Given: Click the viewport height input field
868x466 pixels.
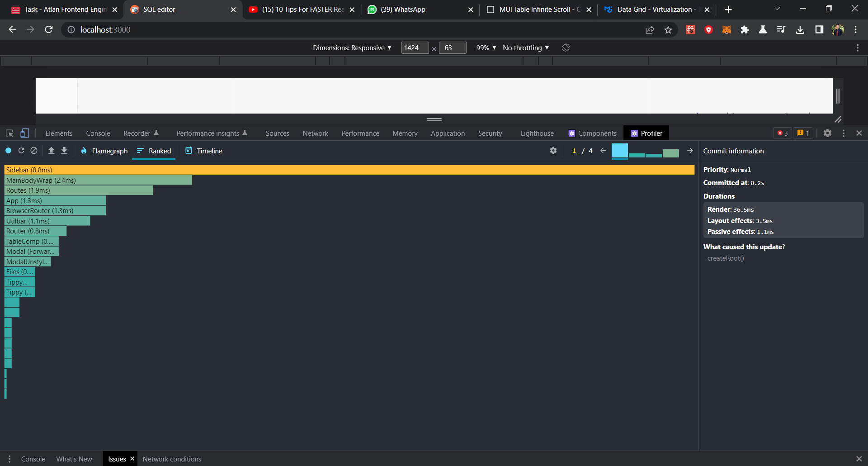Looking at the screenshot, I should (x=453, y=48).
